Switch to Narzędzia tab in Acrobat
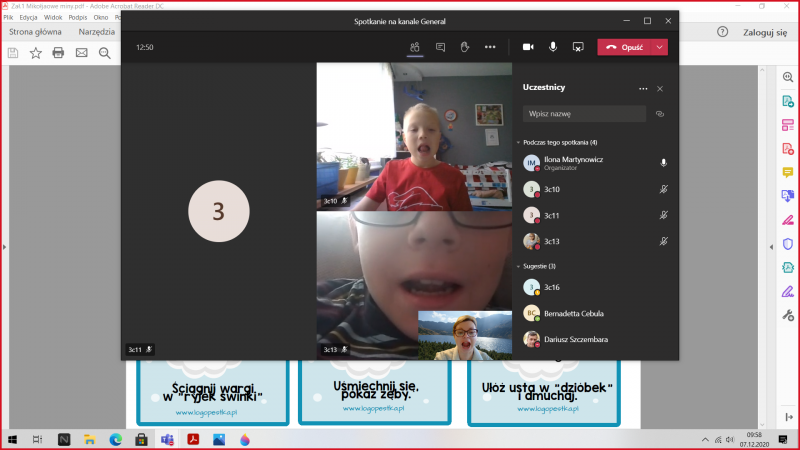The image size is (800, 450). click(x=96, y=32)
